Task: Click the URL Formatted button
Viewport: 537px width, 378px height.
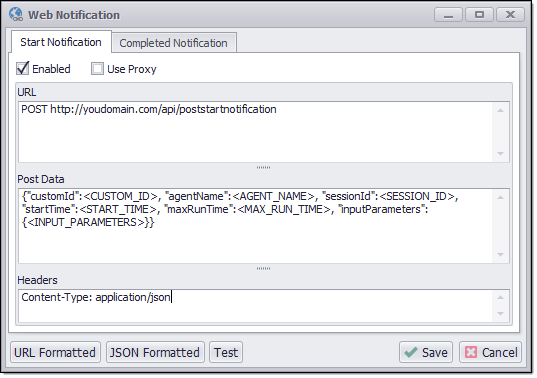Action: pos(55,352)
